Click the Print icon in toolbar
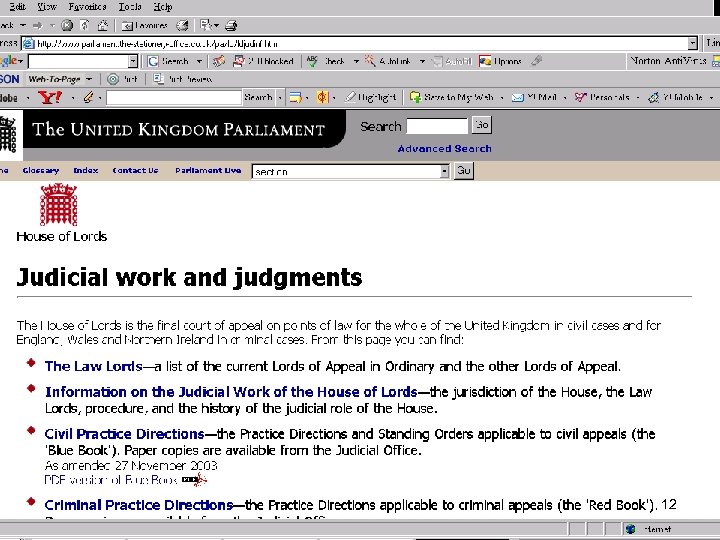The width and height of the screenshot is (720, 540). click(x=231, y=26)
